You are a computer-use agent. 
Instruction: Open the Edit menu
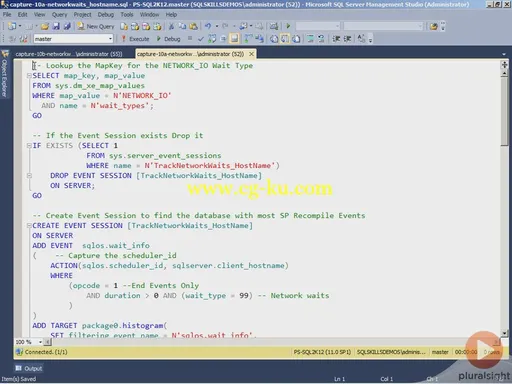23,15
